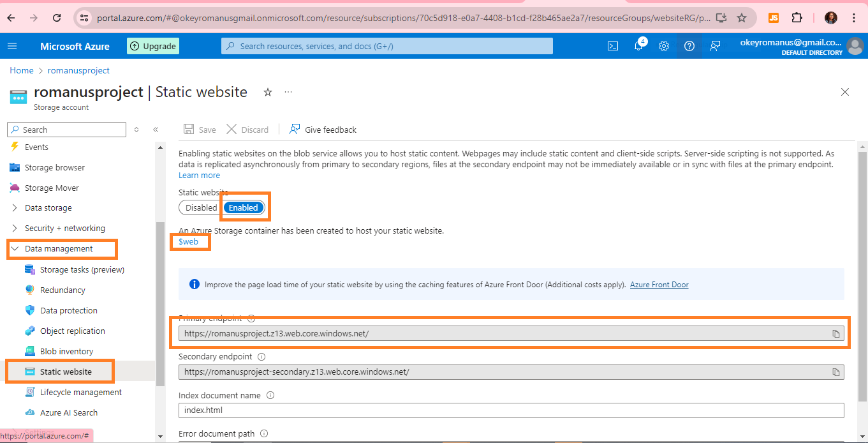Close the Static website blade
The width and height of the screenshot is (868, 443).
pos(845,92)
